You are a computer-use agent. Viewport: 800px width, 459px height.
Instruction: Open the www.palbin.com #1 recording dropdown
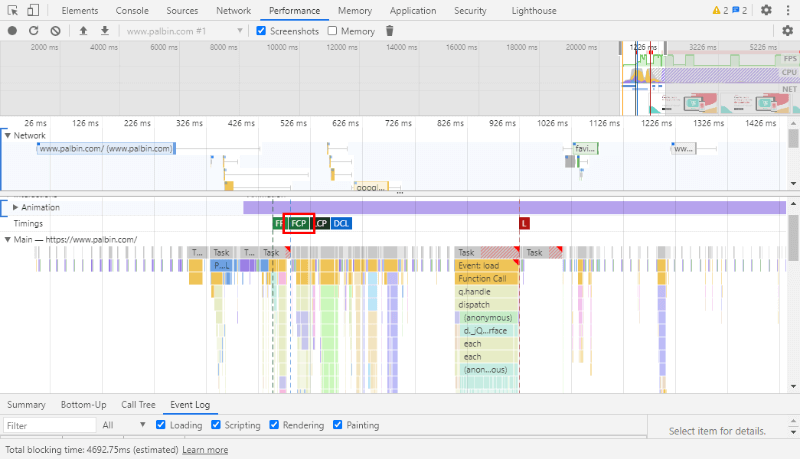(x=184, y=31)
